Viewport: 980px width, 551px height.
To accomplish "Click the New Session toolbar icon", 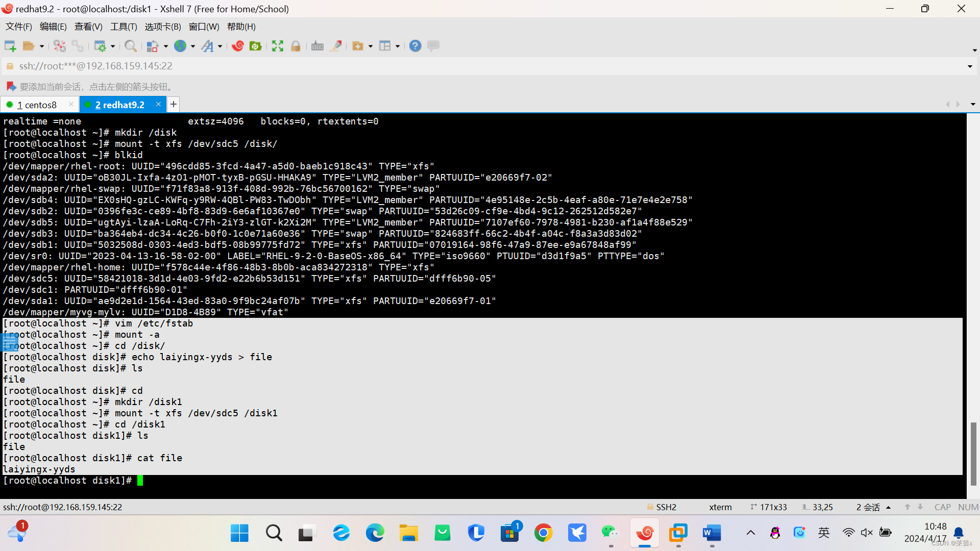I will 10,46.
